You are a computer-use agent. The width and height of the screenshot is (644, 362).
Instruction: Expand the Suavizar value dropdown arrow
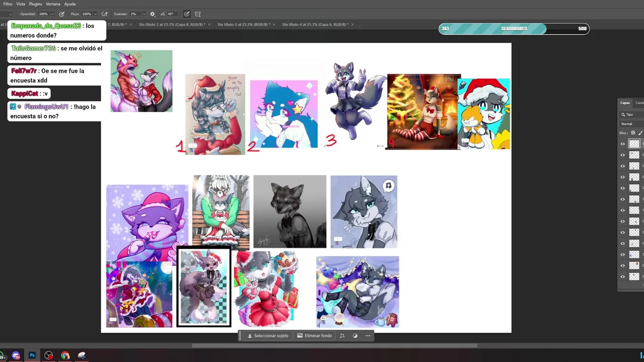pos(144,14)
